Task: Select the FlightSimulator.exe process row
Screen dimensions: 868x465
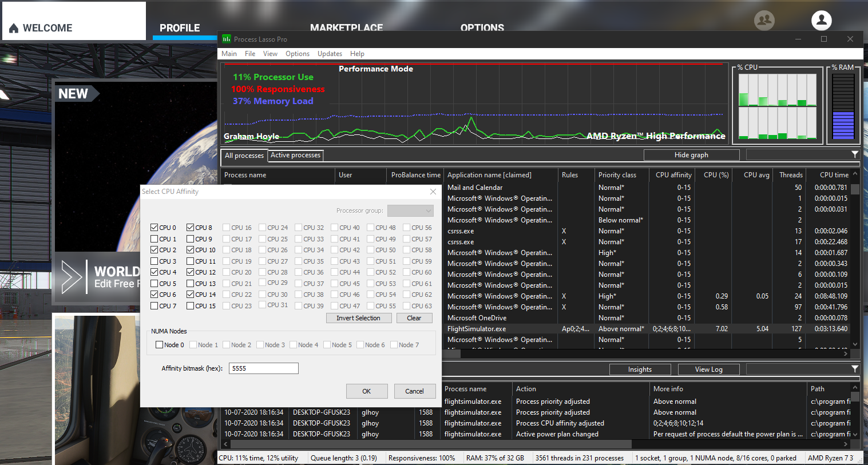Action: click(x=647, y=329)
